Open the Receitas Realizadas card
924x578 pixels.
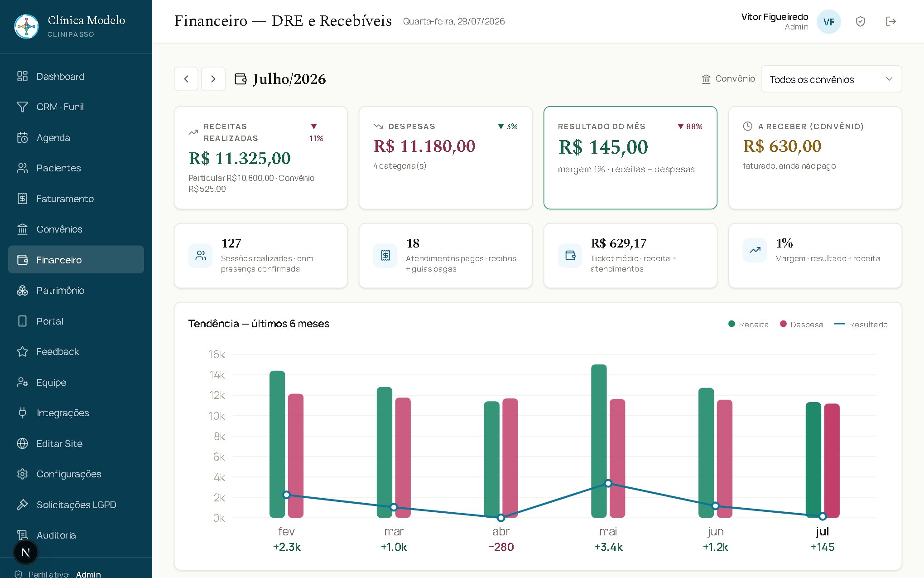click(x=261, y=158)
